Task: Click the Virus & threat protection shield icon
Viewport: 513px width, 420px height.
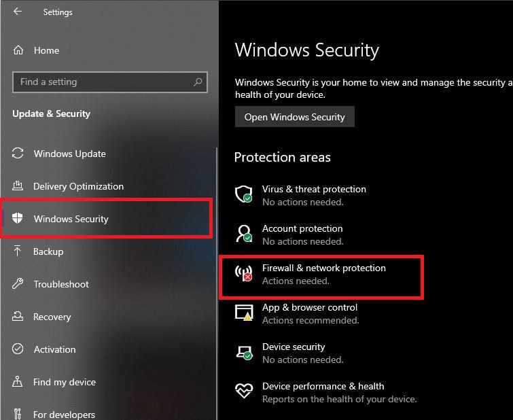Action: [243, 194]
